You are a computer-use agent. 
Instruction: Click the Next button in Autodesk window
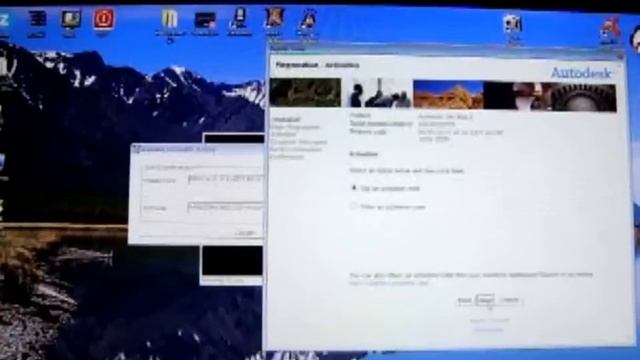pyautogui.click(x=485, y=300)
